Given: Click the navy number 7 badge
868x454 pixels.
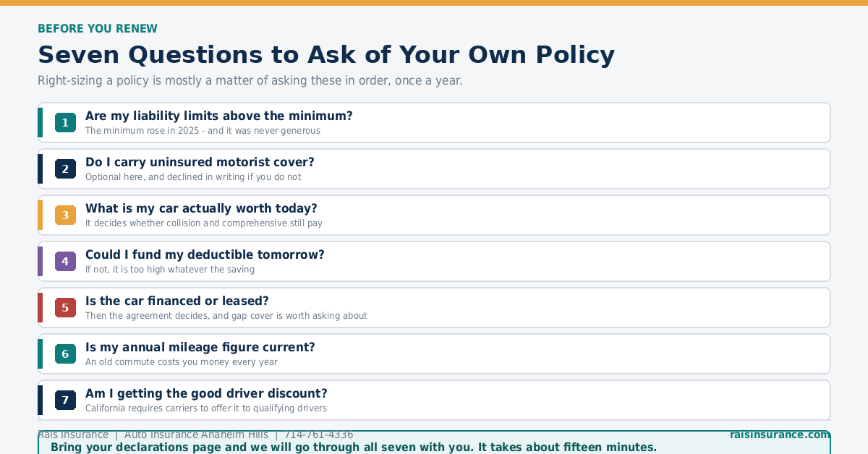Looking at the screenshot, I should (65, 401).
